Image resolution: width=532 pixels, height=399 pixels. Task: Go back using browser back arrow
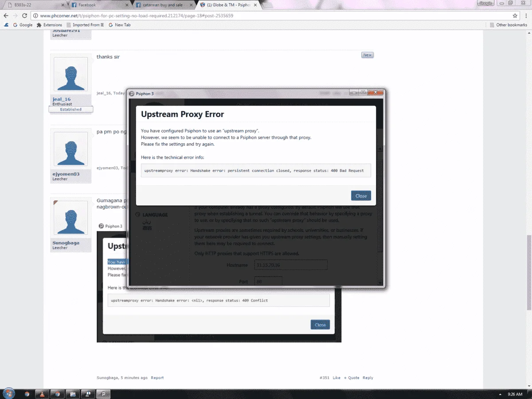tap(6, 16)
